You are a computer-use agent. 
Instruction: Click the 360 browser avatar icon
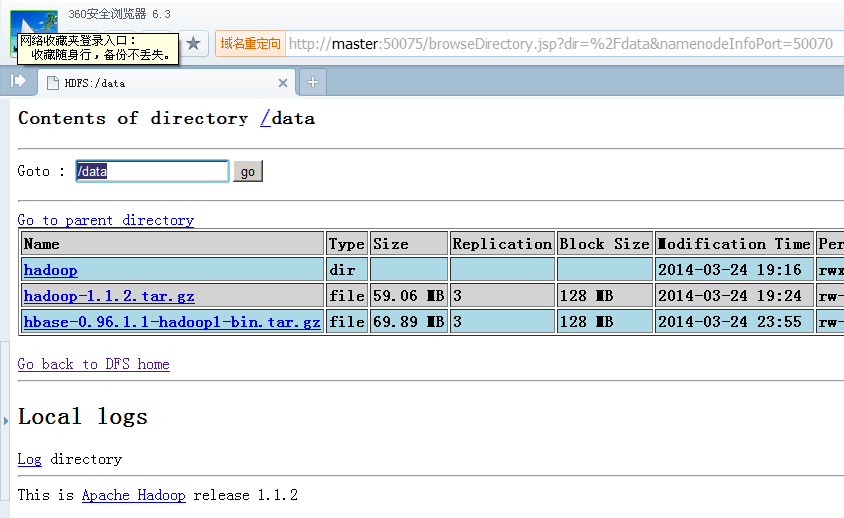point(32,20)
